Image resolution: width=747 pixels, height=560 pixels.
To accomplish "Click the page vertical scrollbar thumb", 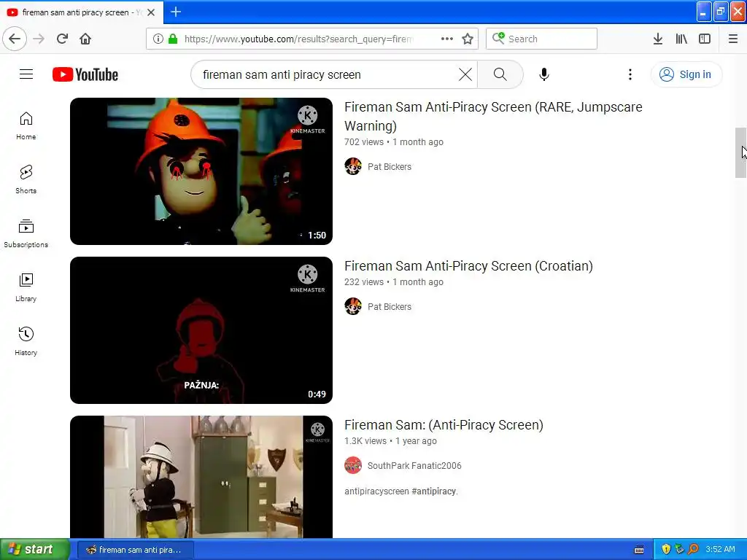I will point(740,153).
